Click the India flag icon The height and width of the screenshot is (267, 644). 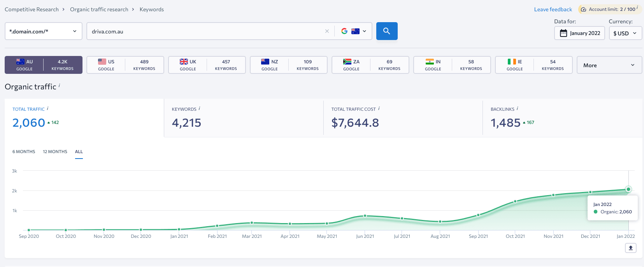coord(430,61)
